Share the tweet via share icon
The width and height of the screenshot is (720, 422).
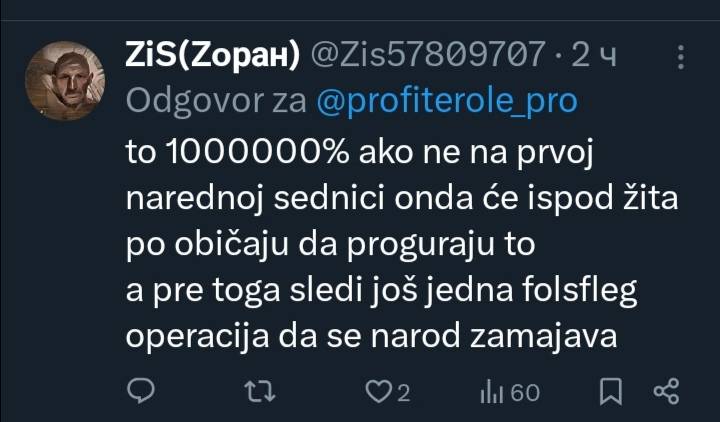pos(666,392)
